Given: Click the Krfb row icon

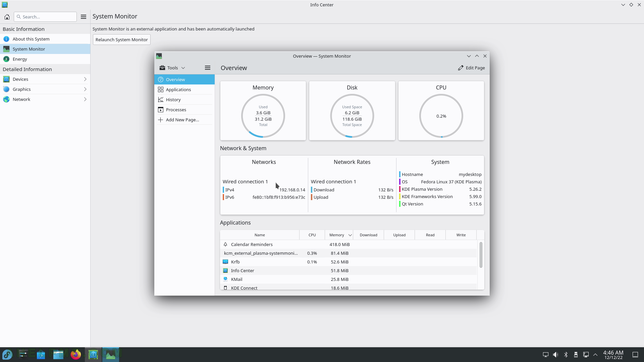Looking at the screenshot, I should [x=225, y=262].
